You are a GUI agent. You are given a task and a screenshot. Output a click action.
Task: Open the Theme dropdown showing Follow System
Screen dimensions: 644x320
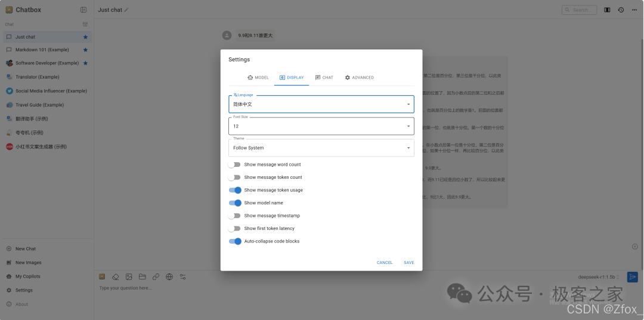[321, 148]
